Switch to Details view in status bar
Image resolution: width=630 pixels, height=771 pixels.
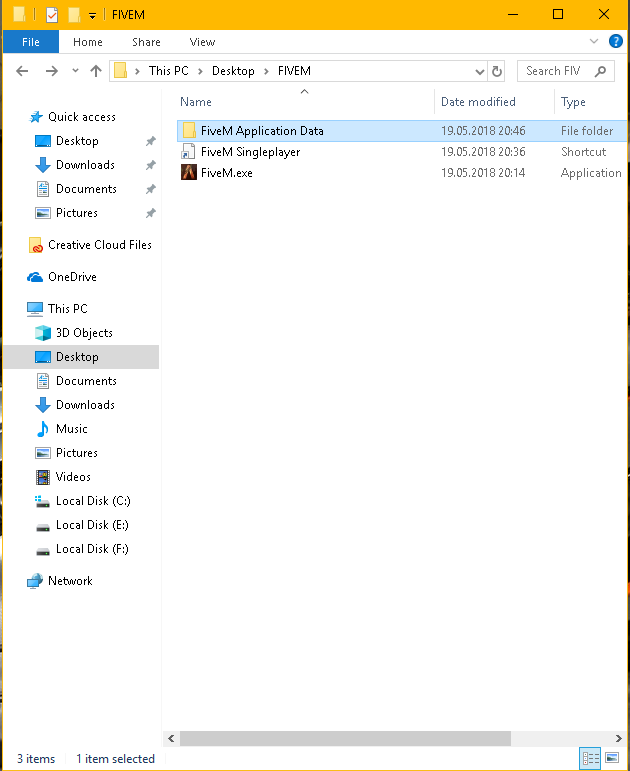590,758
